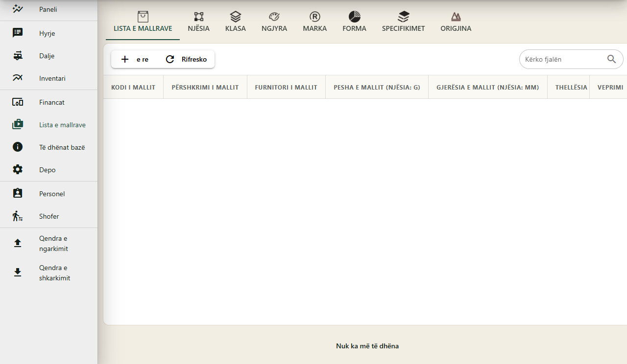This screenshot has height=364, width=627.
Task: Switch to the NJËSIA tab
Action: click(x=198, y=23)
